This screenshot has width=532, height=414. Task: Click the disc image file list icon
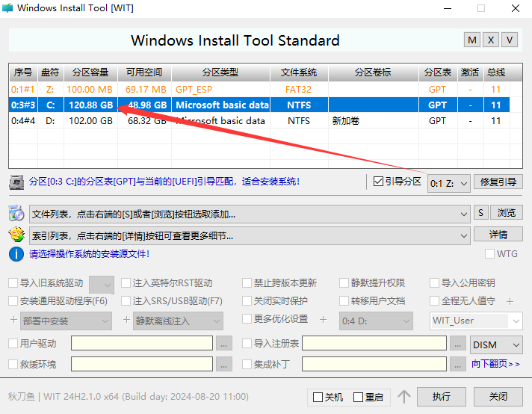point(16,214)
